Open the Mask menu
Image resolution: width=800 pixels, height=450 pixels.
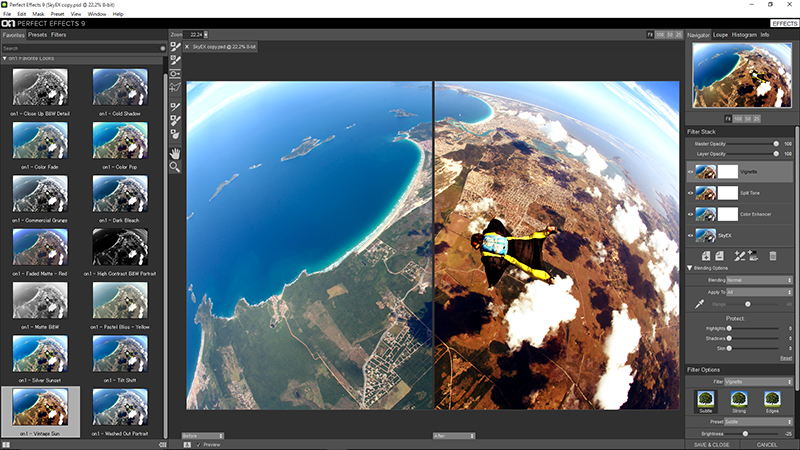pyautogui.click(x=38, y=14)
